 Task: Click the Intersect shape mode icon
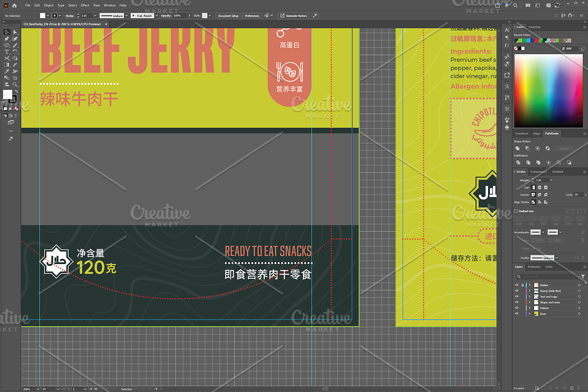click(538, 148)
